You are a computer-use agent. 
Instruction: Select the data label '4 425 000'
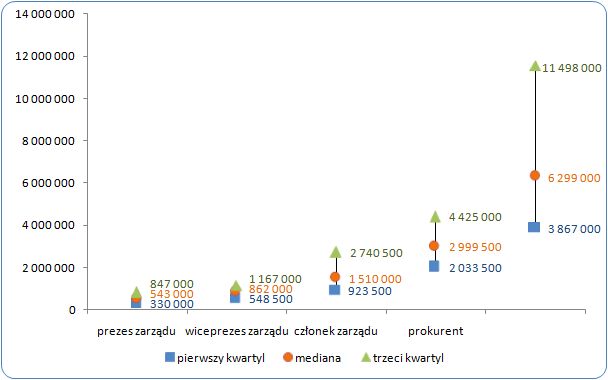click(x=475, y=217)
